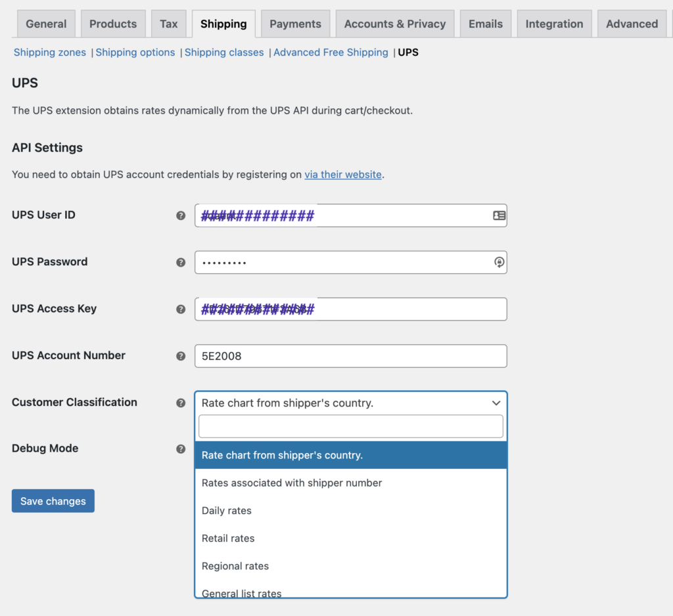Choose 'Retail rates' option

pos(351,539)
